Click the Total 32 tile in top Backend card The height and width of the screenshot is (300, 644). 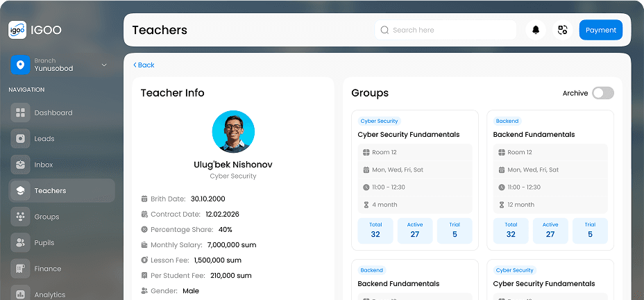pyautogui.click(x=511, y=231)
